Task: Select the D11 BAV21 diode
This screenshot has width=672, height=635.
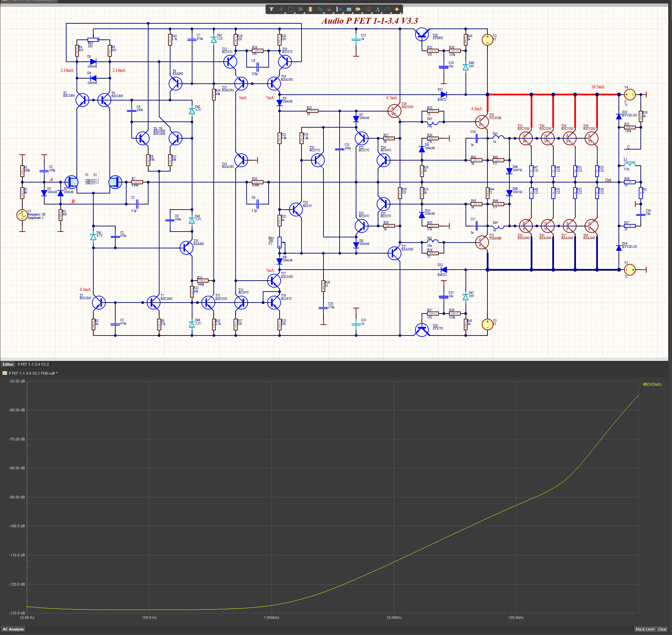Action: pos(444,94)
